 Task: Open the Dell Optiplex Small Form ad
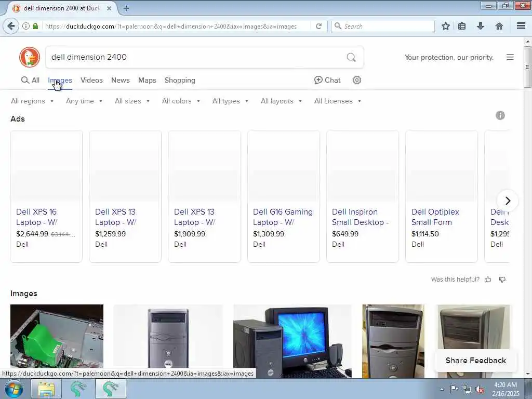pos(442,196)
